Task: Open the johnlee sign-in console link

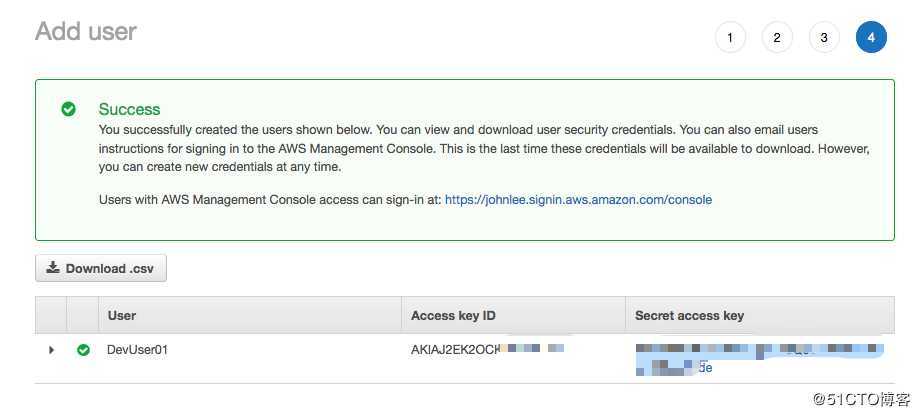Action: tap(578, 200)
